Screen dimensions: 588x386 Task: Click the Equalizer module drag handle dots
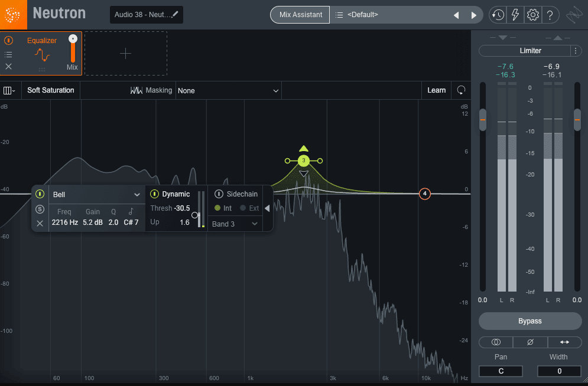[42, 69]
